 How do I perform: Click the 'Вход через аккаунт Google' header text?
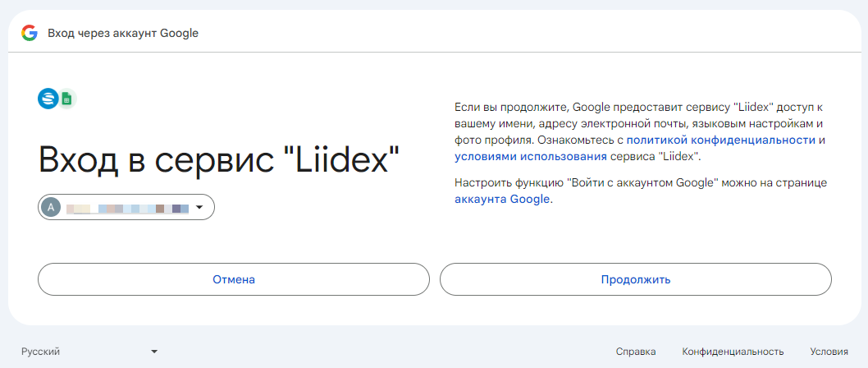pos(123,34)
